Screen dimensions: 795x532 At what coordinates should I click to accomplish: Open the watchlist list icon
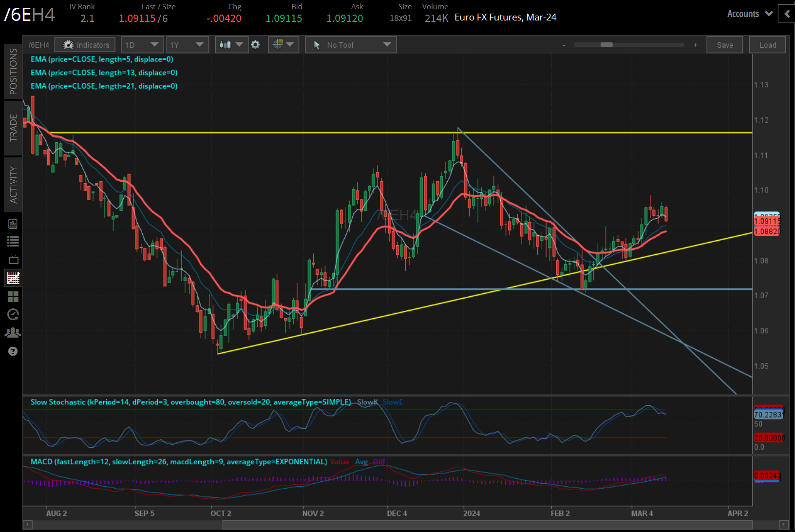(x=13, y=241)
